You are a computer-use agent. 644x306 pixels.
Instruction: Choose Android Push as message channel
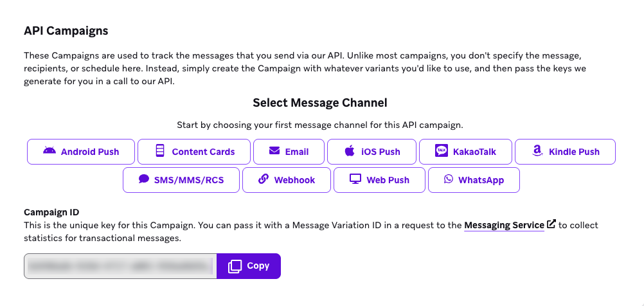tap(82, 152)
